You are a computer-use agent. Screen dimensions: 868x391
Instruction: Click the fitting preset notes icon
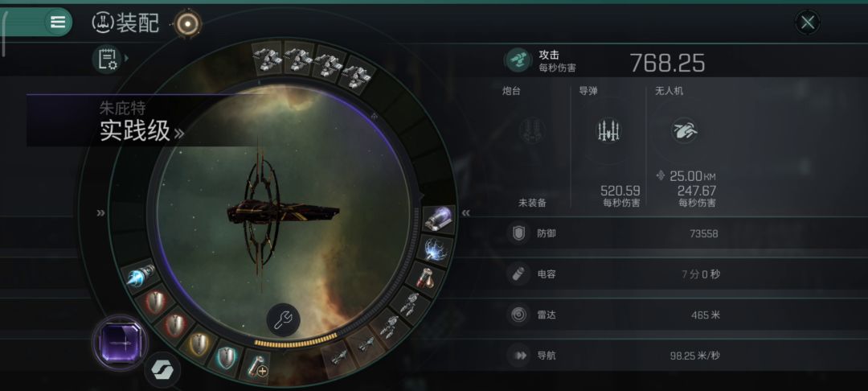coord(108,59)
